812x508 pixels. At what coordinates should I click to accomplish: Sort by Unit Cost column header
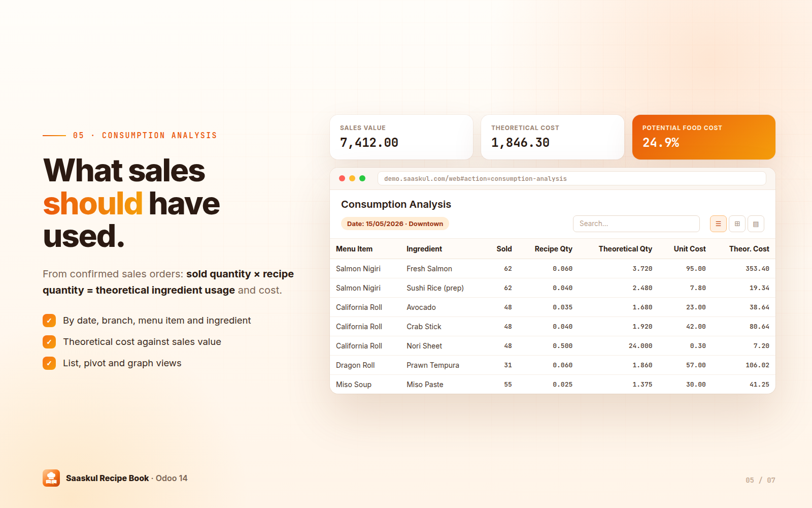[690, 249]
